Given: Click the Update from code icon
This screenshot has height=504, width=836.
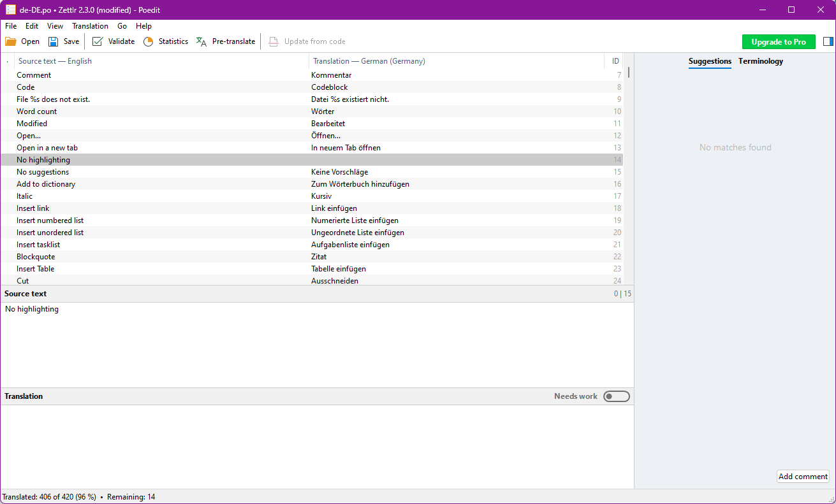Looking at the screenshot, I should (274, 41).
